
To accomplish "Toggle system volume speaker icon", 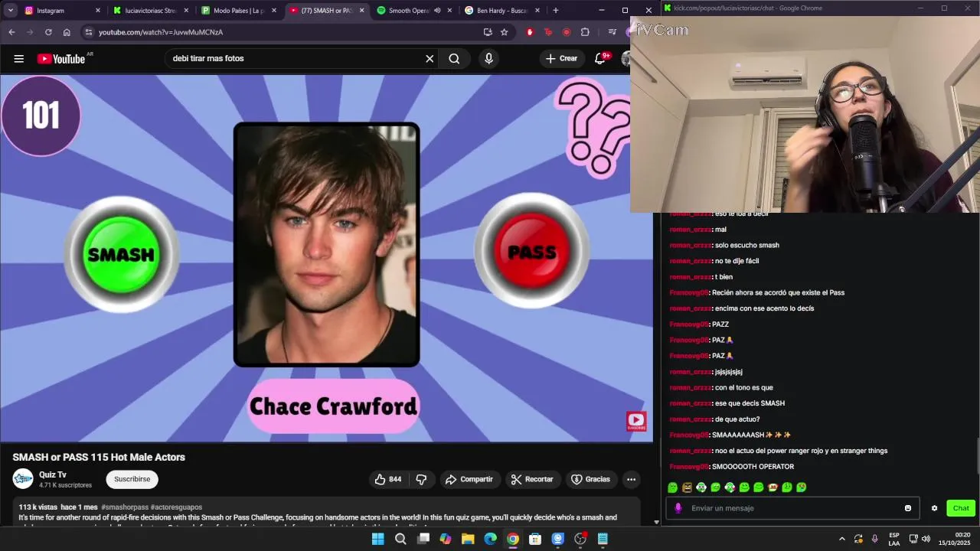I will [x=926, y=539].
